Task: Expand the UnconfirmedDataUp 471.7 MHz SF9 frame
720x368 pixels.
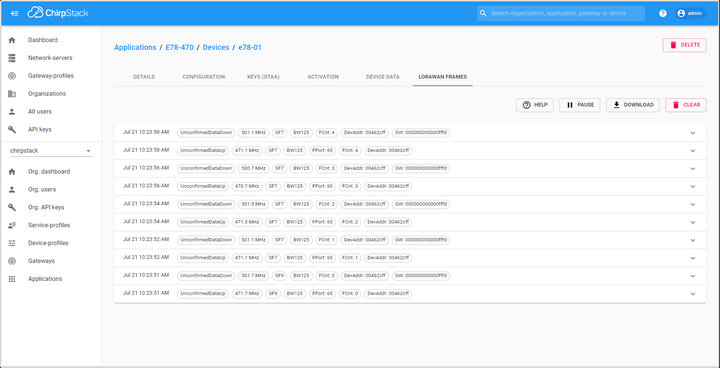Action: pyautogui.click(x=693, y=294)
